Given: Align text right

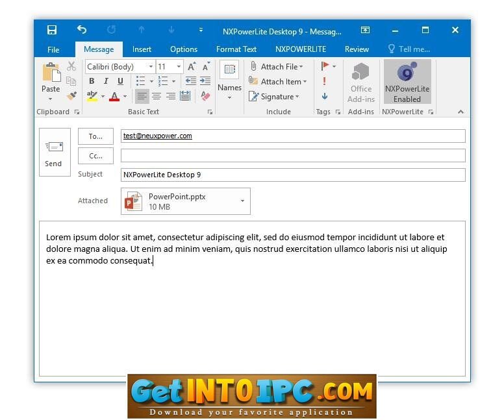Looking at the screenshot, I should point(171,96).
